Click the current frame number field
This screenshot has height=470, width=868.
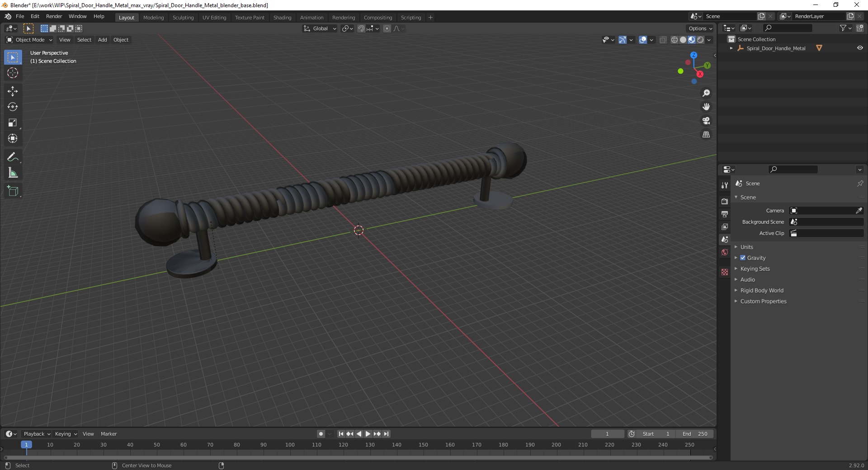pyautogui.click(x=607, y=434)
